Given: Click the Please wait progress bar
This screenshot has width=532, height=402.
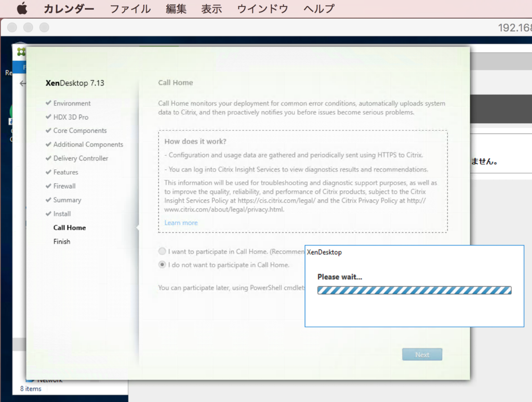Looking at the screenshot, I should tap(414, 290).
